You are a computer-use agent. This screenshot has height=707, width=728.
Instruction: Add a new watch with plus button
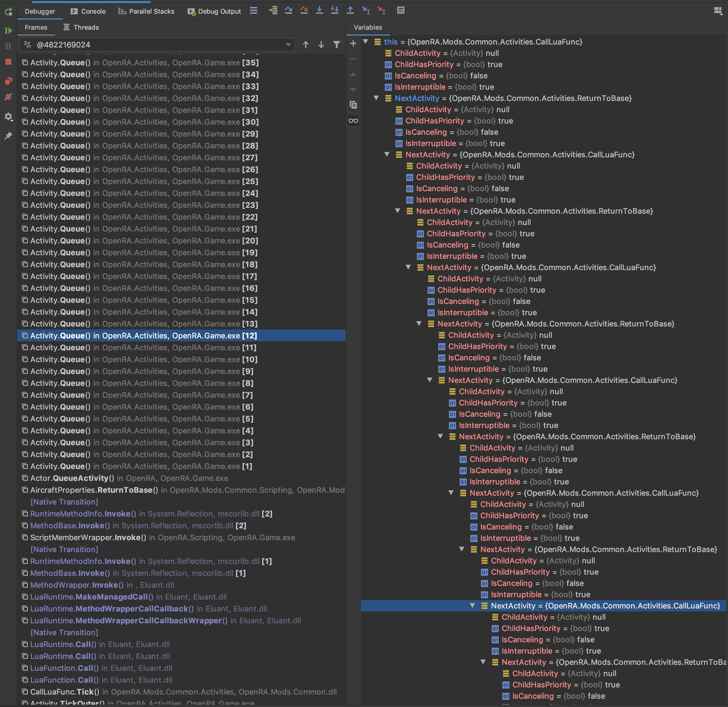353,43
